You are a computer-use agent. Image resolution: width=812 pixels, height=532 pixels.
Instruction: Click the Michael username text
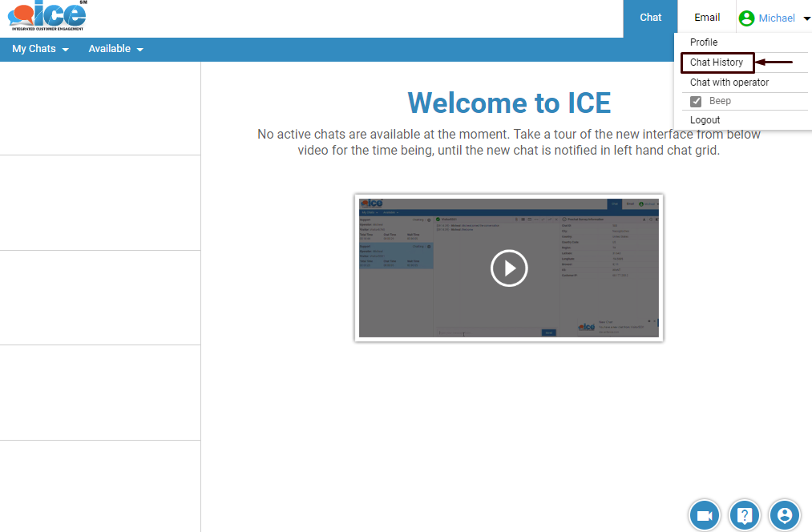(x=777, y=18)
